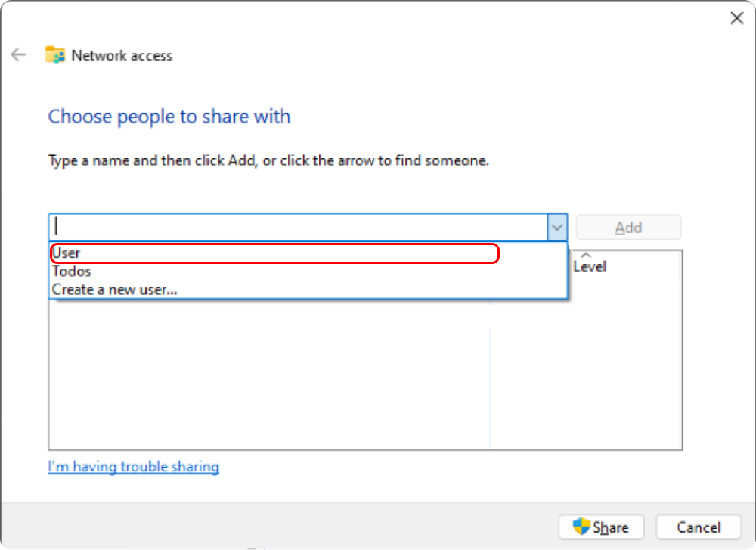Close the Network access dialog window

point(736,18)
